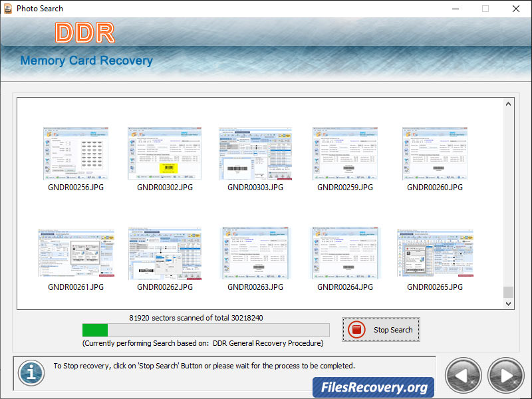The width and height of the screenshot is (532, 399).
Task: Select the GNDR00265.JPG thumbnail
Action: pos(434,255)
